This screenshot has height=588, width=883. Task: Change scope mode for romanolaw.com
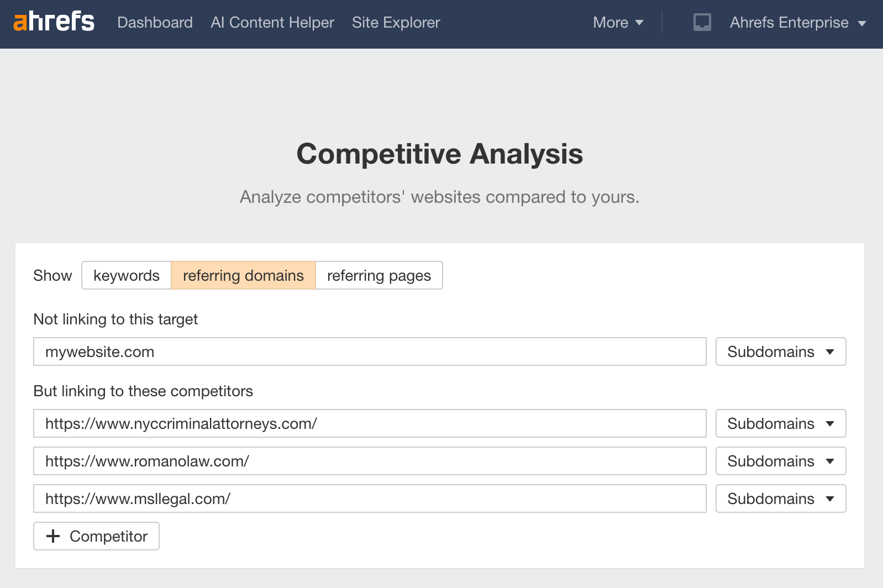coord(780,461)
